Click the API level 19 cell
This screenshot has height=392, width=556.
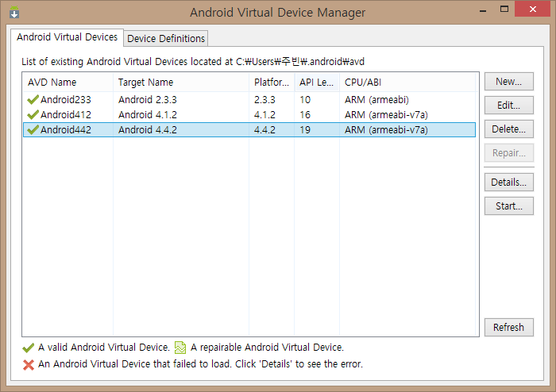click(305, 130)
